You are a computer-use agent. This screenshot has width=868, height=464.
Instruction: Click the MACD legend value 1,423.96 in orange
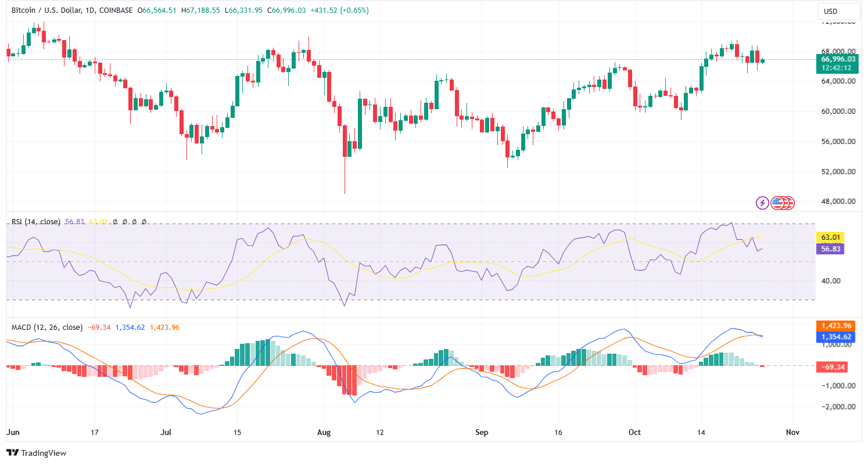(164, 328)
